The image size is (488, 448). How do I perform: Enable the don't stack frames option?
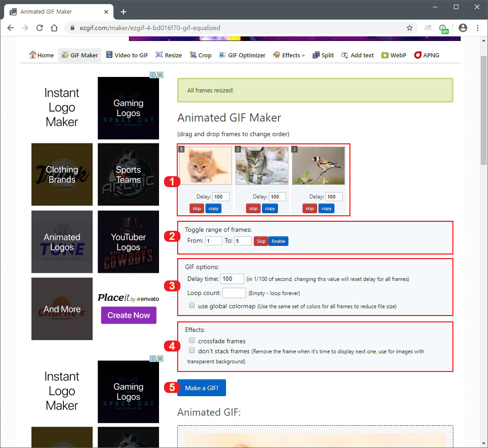(x=192, y=350)
